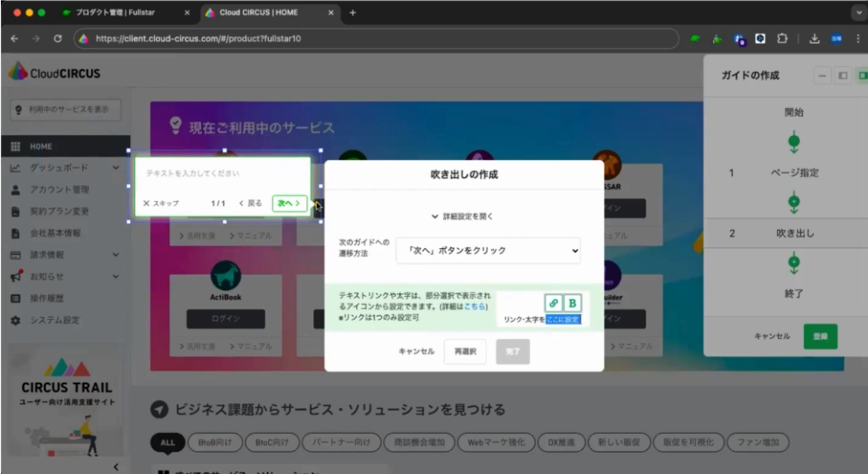Click the bold B icon

coord(572,303)
